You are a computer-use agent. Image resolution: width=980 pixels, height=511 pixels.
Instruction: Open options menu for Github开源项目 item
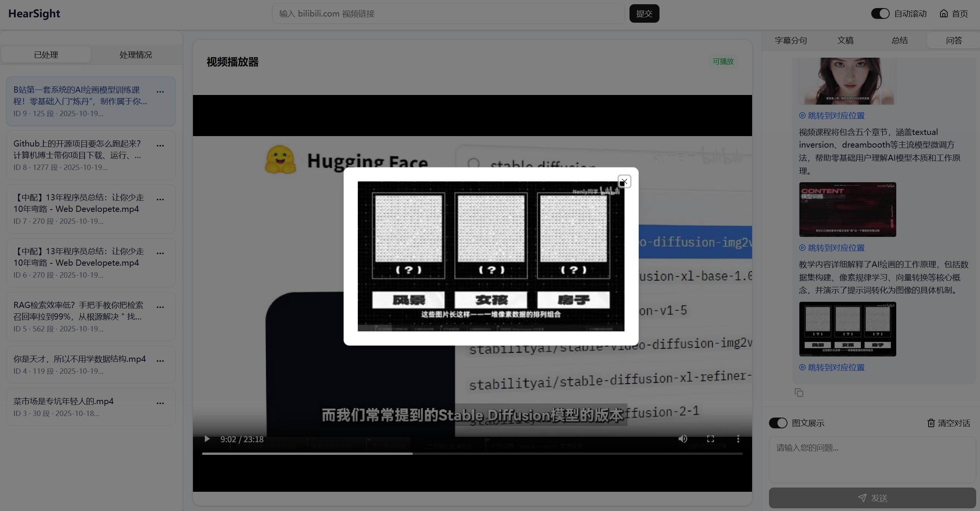(160, 145)
